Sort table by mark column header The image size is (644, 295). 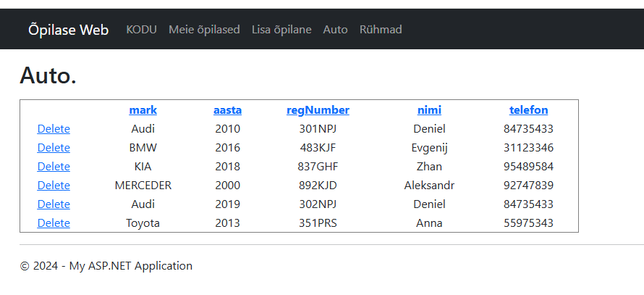pyautogui.click(x=143, y=110)
